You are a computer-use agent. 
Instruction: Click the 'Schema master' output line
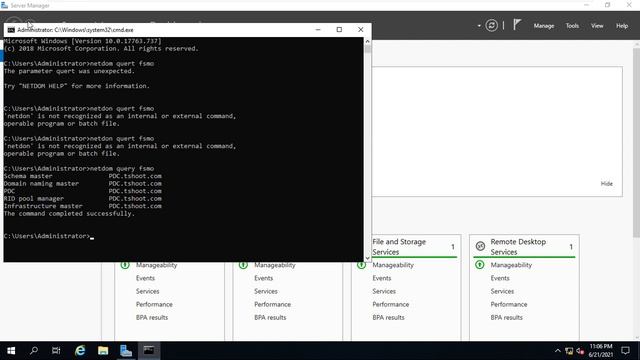(83, 176)
